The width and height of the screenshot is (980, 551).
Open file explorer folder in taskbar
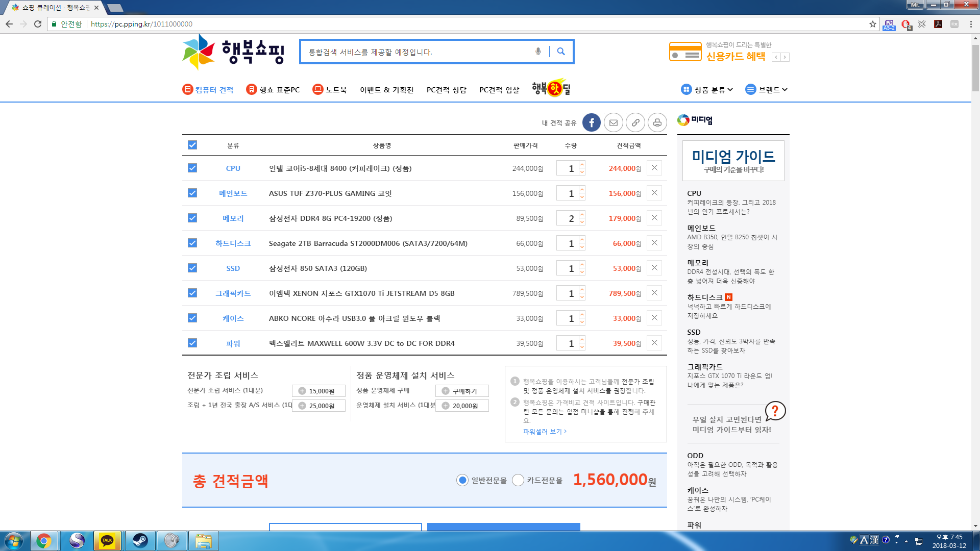(x=204, y=541)
